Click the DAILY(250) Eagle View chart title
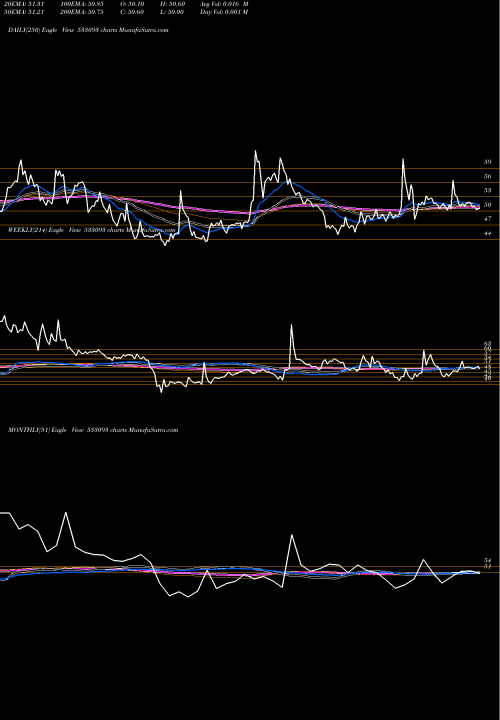The height and width of the screenshot is (720, 500). (x=88, y=29)
